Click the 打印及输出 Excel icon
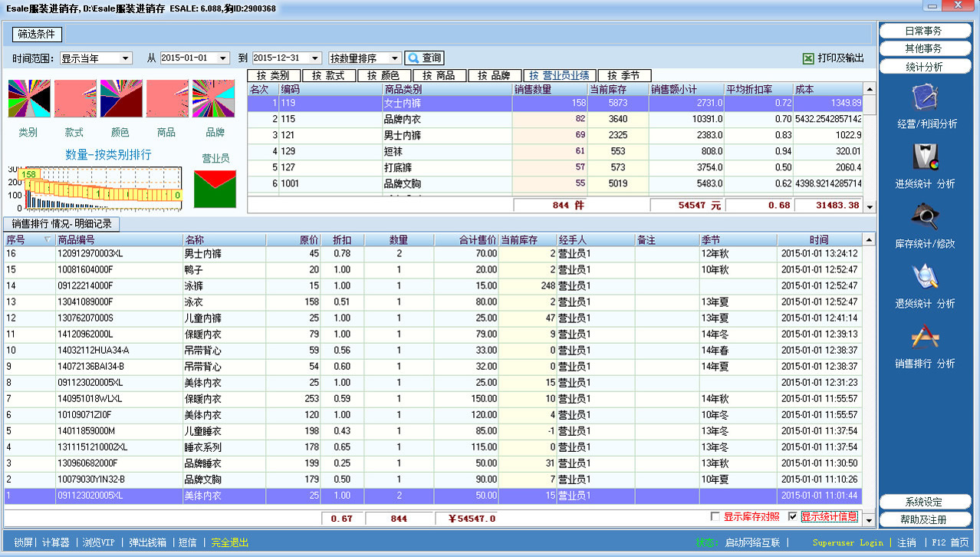This screenshot has height=557, width=980. 808,58
